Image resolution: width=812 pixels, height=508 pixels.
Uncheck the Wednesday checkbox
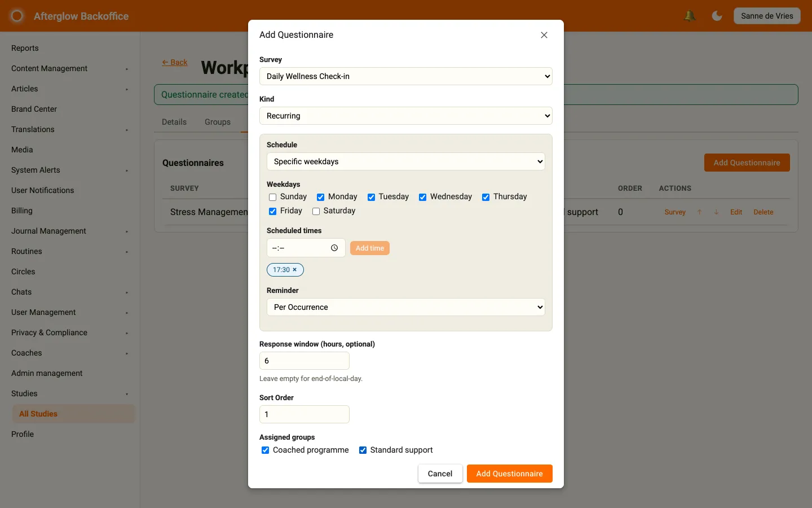pos(422,197)
